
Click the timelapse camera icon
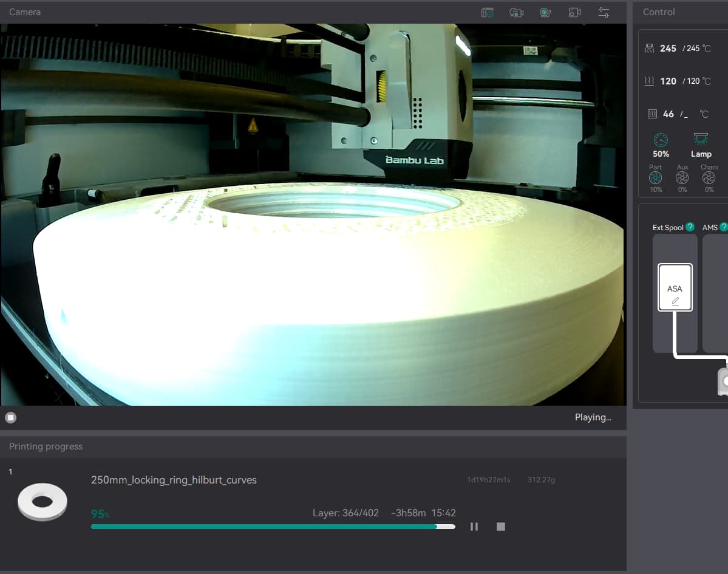516,13
